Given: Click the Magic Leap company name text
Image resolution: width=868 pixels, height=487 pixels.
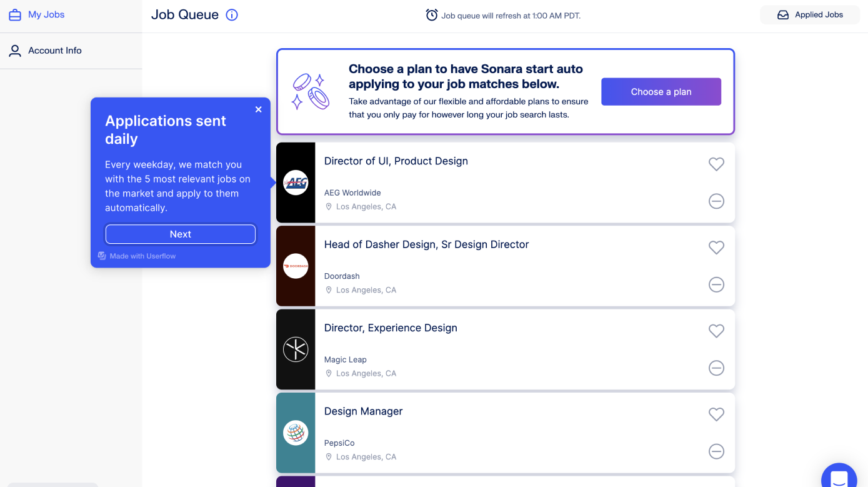Looking at the screenshot, I should (346, 360).
